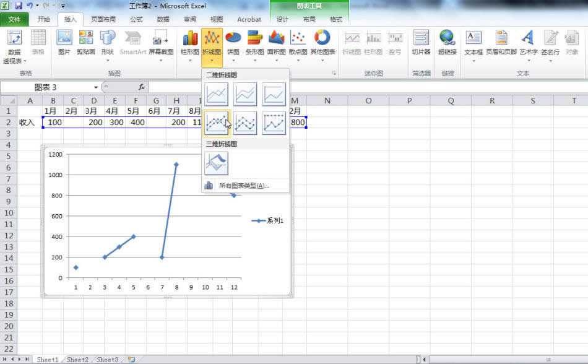Insert a pie chart (饼图)
Viewport: 588px width, 364px height.
point(232,43)
